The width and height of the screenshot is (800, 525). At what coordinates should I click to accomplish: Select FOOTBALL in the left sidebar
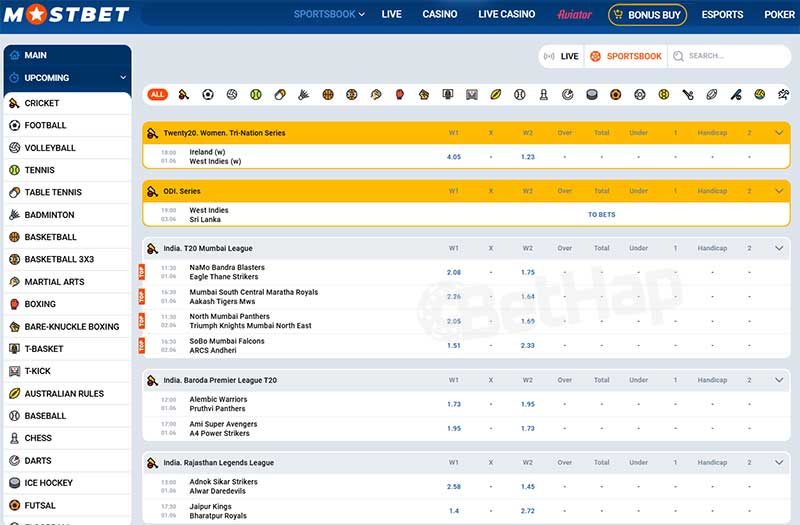coord(67,126)
